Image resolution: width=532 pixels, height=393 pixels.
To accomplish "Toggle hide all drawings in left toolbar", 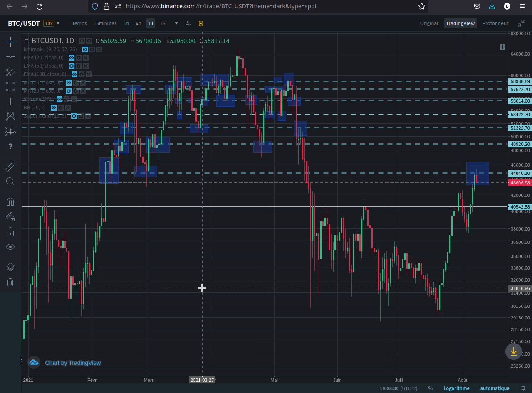I will (x=10, y=247).
